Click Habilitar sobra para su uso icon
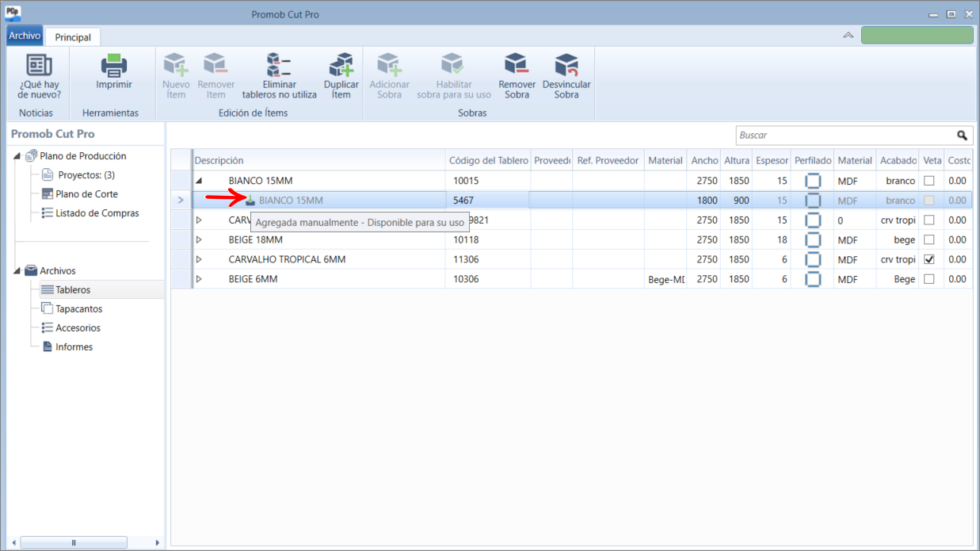 (x=453, y=64)
